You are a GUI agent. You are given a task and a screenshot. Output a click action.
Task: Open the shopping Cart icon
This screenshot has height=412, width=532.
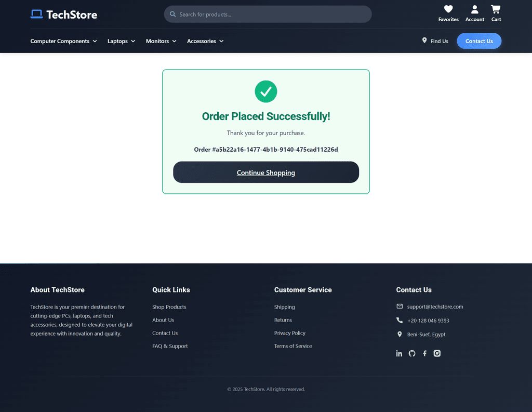[496, 9]
